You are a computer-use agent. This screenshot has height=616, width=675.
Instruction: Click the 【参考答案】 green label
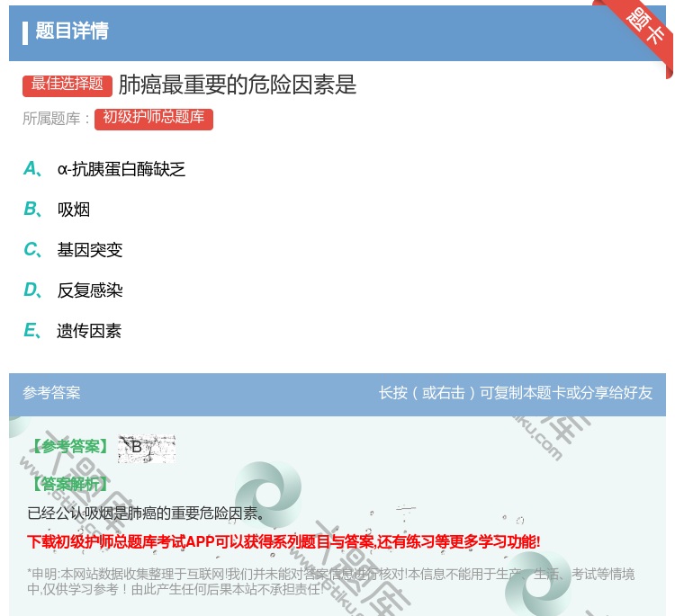click(x=70, y=447)
